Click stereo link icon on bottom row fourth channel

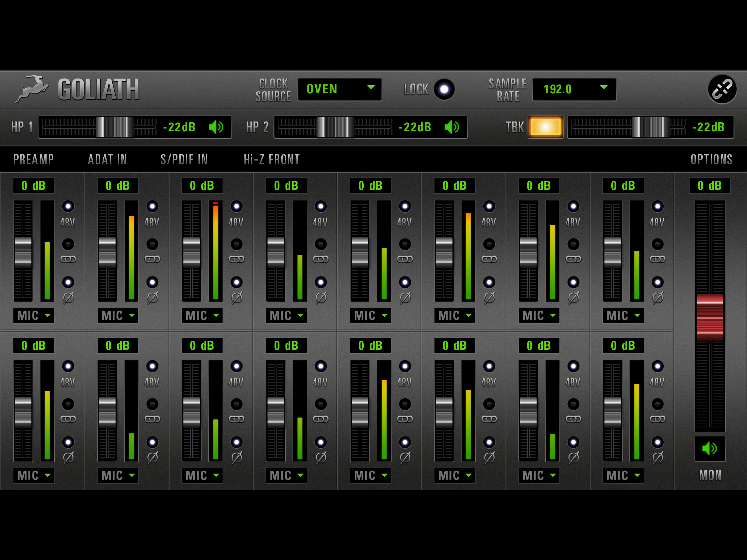point(321,419)
